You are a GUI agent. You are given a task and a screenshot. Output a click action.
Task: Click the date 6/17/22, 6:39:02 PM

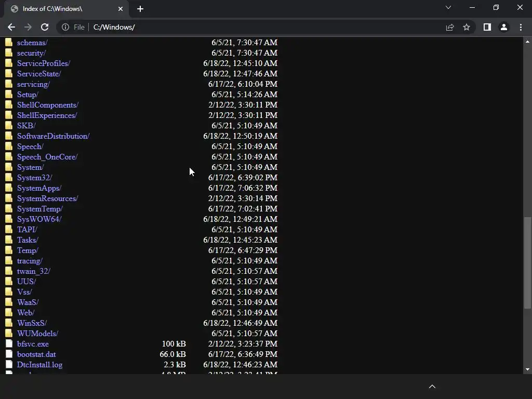pos(243,178)
